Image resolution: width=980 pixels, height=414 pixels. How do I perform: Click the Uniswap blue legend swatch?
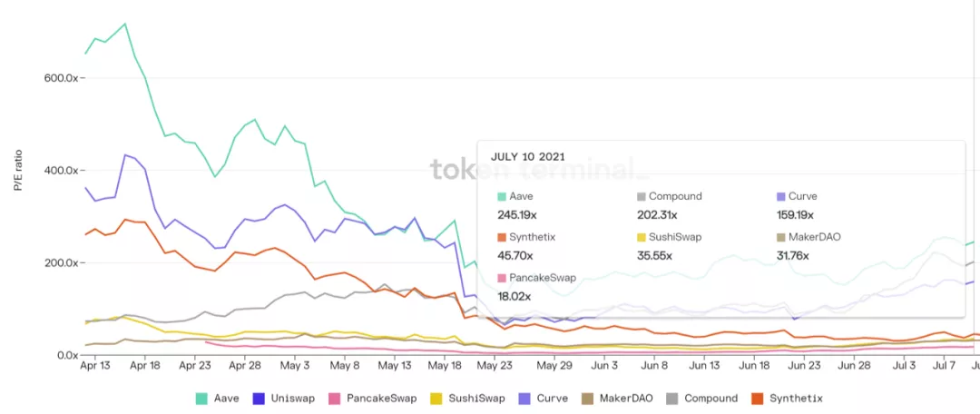258,398
